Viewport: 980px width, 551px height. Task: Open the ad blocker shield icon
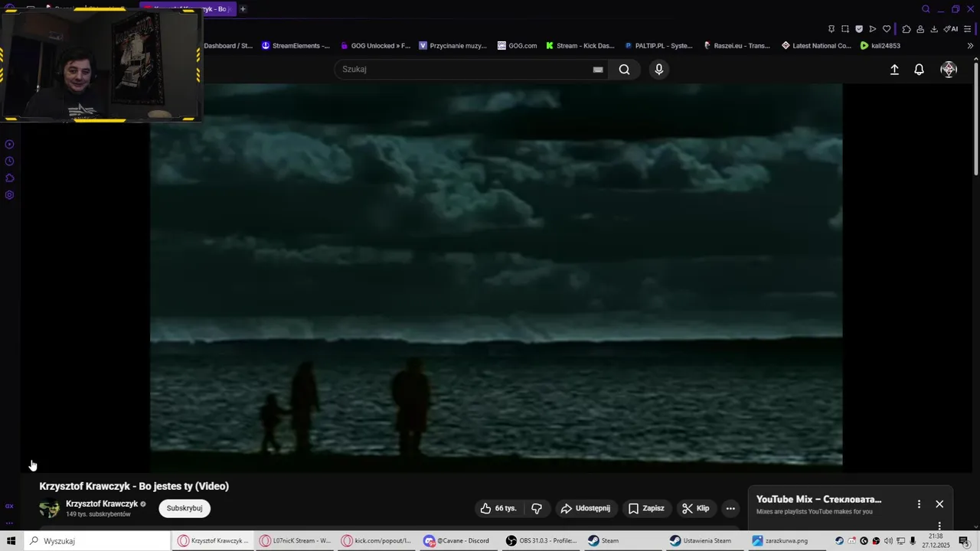859,29
